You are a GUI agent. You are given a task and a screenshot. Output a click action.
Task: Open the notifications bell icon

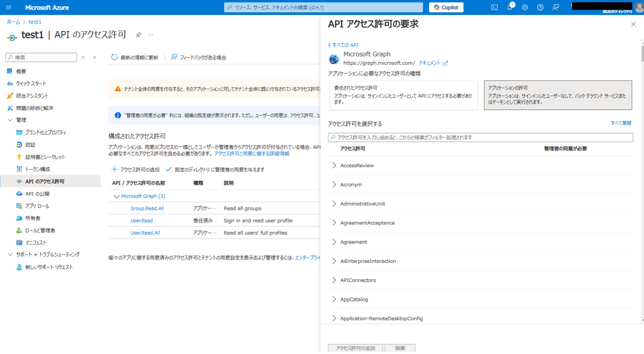510,7
